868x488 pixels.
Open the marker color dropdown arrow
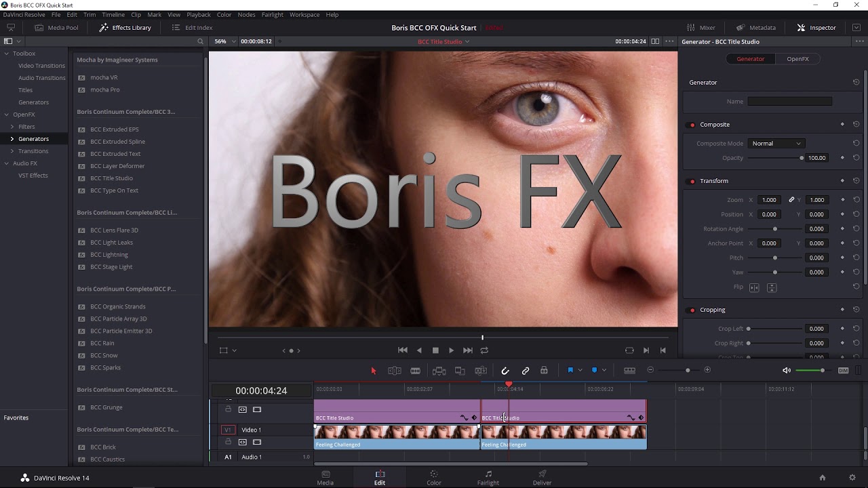604,370
